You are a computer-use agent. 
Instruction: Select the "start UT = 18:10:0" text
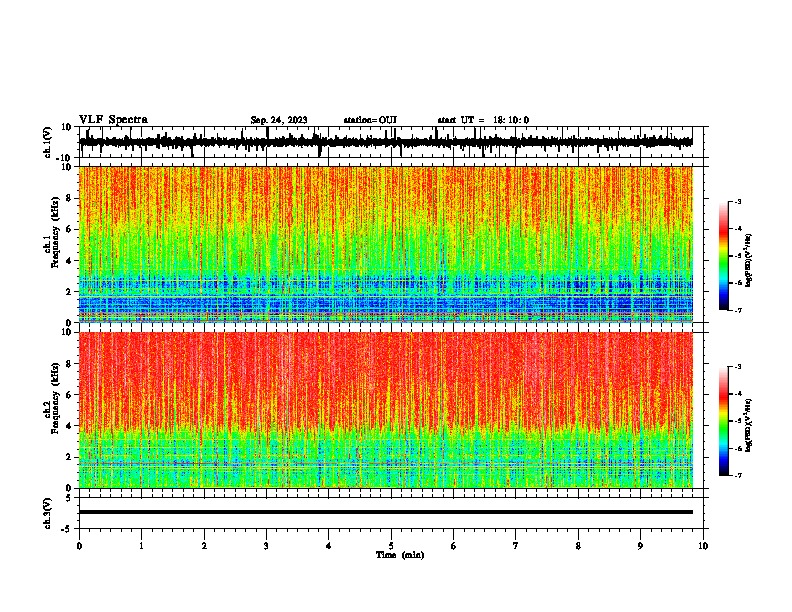pos(483,120)
